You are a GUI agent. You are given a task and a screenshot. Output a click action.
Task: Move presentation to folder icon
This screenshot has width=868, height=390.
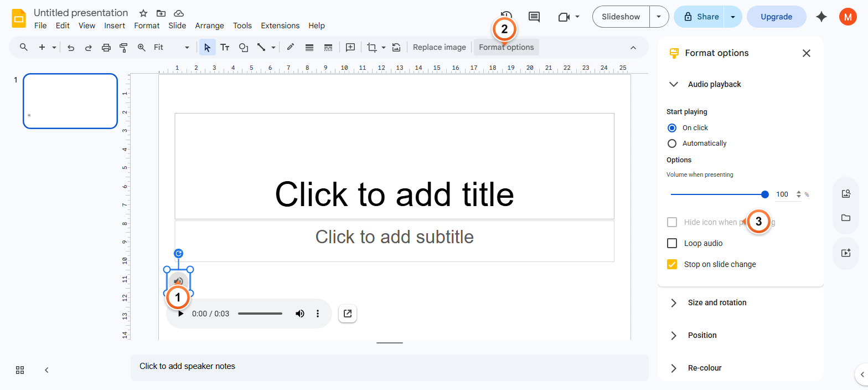(x=161, y=13)
